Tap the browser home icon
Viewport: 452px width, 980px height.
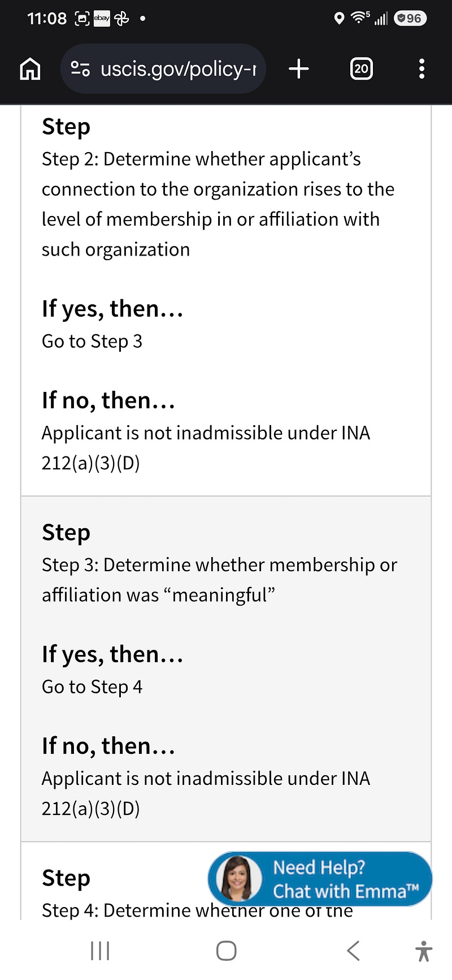coord(30,69)
